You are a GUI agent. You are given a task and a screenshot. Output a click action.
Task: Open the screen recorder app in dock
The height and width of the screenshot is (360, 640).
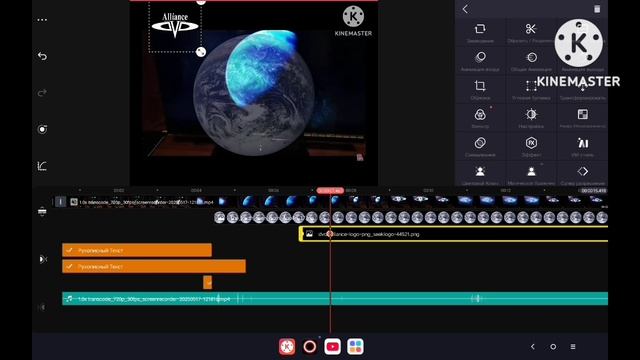(310, 347)
